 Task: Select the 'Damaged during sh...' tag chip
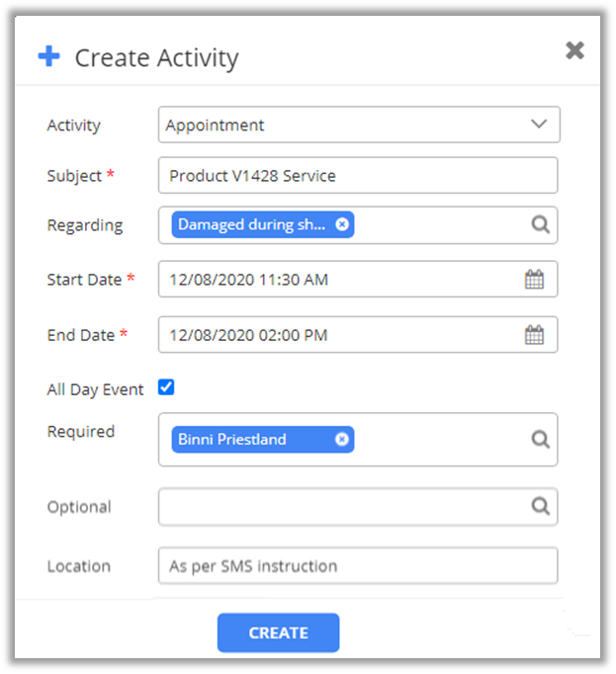(252, 224)
